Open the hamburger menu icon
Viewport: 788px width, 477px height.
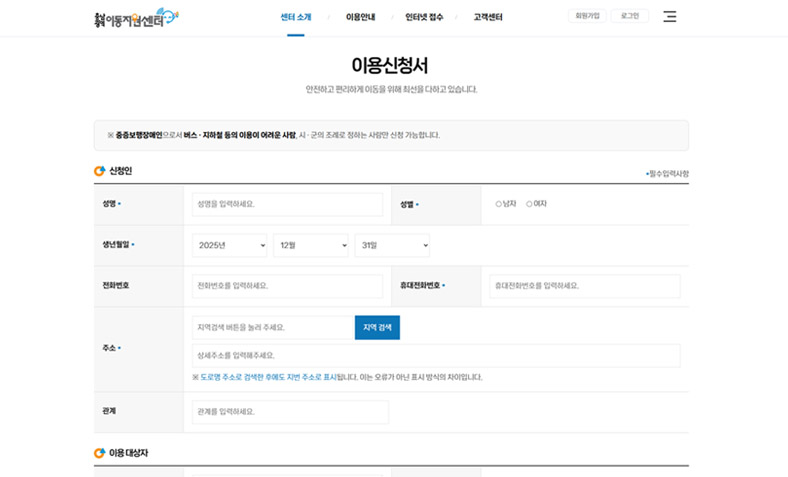670,17
